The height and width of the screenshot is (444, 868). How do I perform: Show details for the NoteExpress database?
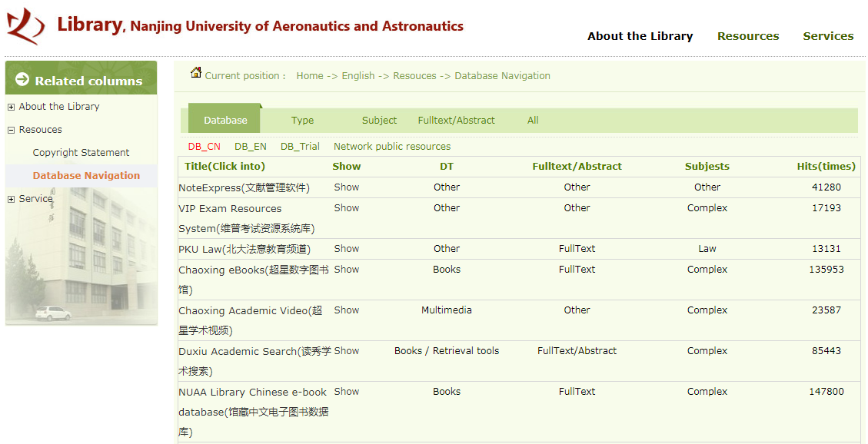(x=346, y=187)
